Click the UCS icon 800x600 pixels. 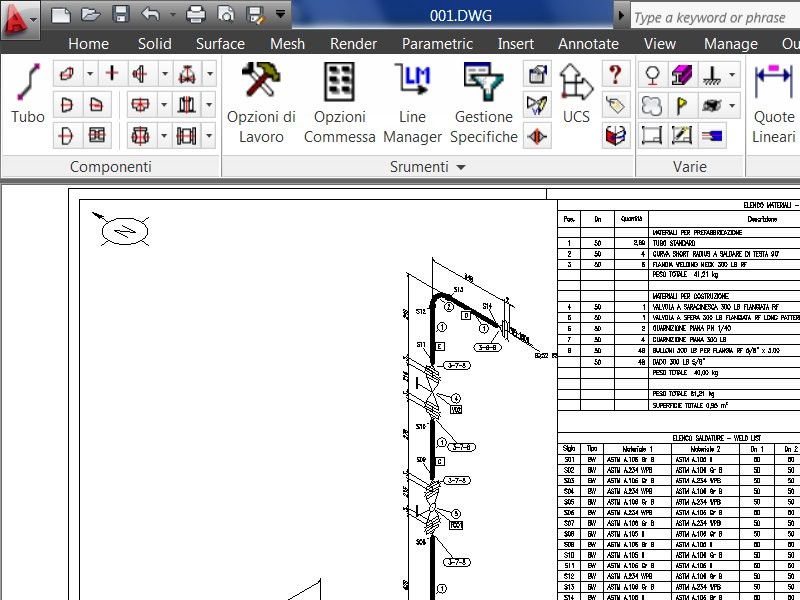576,93
